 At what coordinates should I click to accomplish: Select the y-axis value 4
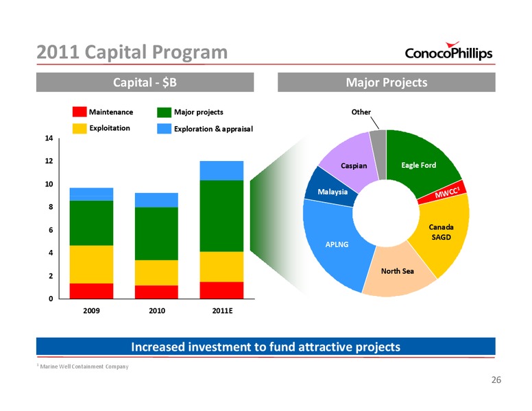pos(51,253)
